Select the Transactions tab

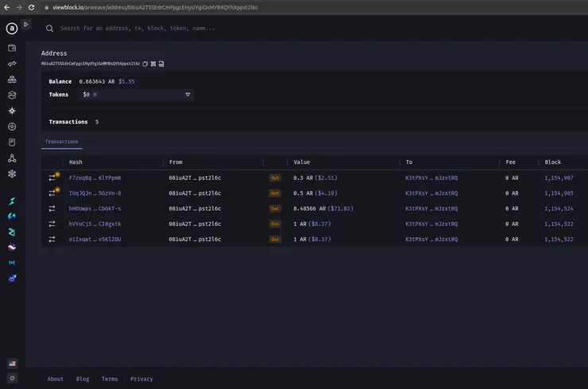pyautogui.click(x=62, y=142)
